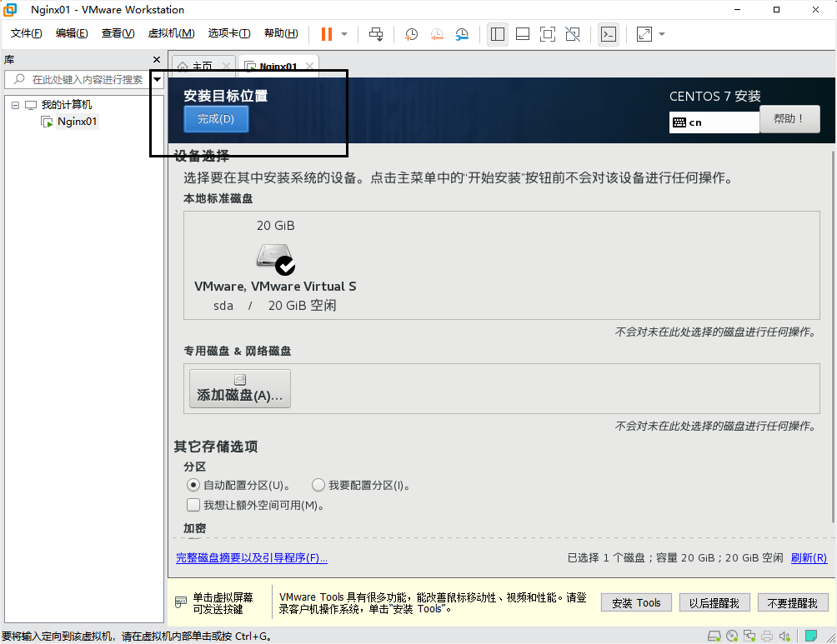Click the magnifier icon in search box
This screenshot has width=837, height=644.
pos(19,79)
